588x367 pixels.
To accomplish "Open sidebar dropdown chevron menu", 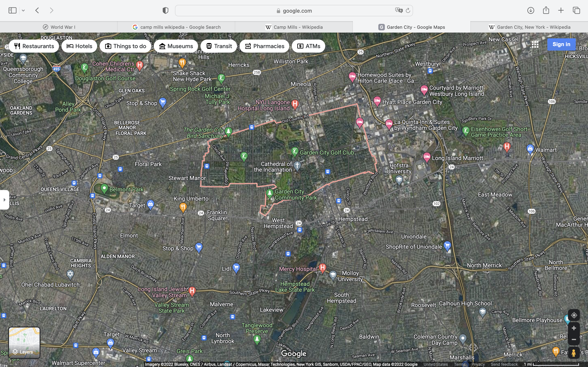I will coord(23,10).
